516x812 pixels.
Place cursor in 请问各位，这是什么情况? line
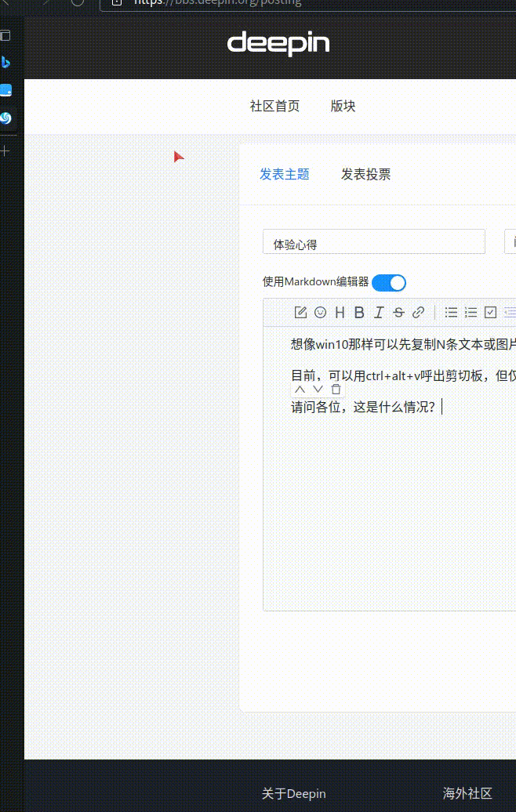[x=363, y=407]
